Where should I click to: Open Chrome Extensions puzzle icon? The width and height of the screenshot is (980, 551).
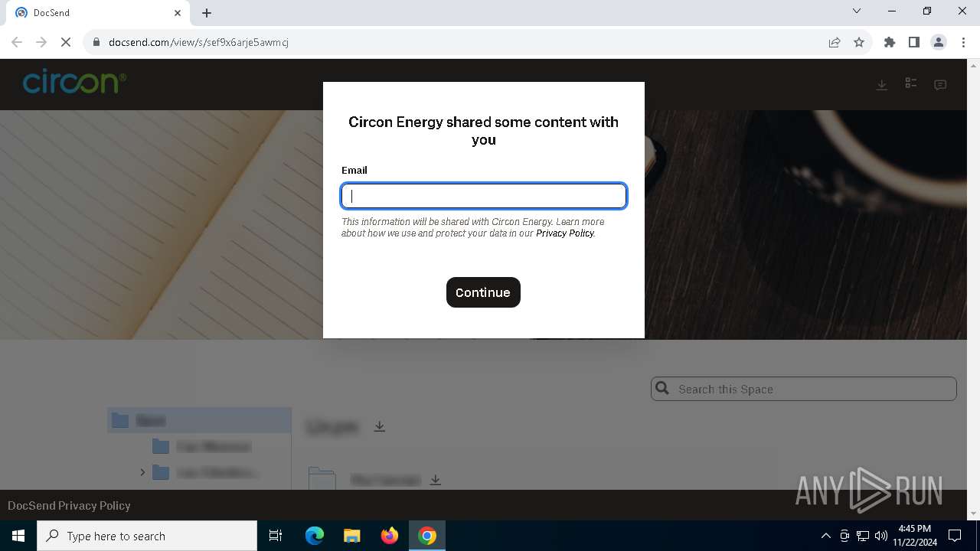coord(890,42)
